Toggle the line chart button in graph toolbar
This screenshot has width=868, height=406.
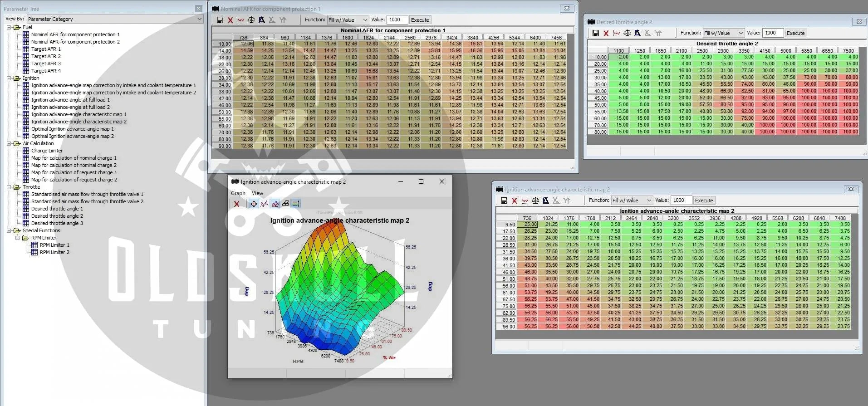tap(275, 204)
